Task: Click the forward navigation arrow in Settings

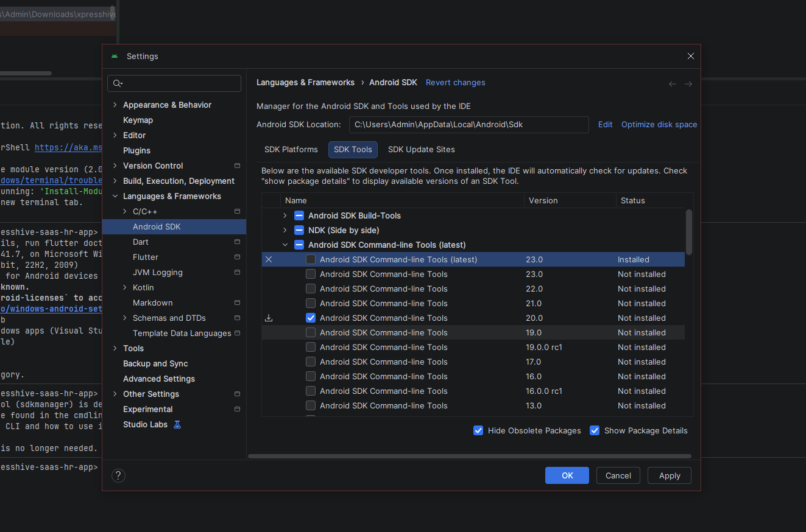Action: click(x=688, y=84)
